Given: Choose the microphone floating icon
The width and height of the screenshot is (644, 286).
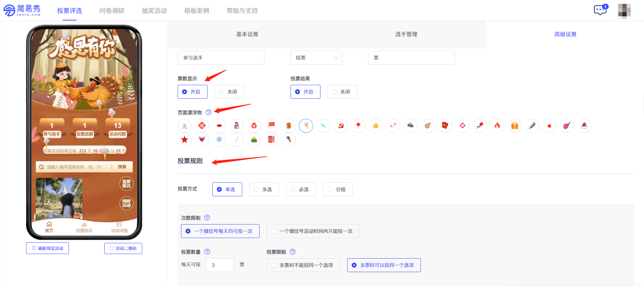Looking at the screenshot, I should [289, 140].
